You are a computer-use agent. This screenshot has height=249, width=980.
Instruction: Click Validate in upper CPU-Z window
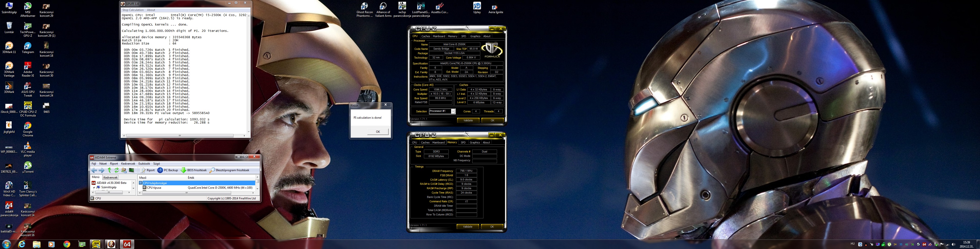tap(468, 120)
